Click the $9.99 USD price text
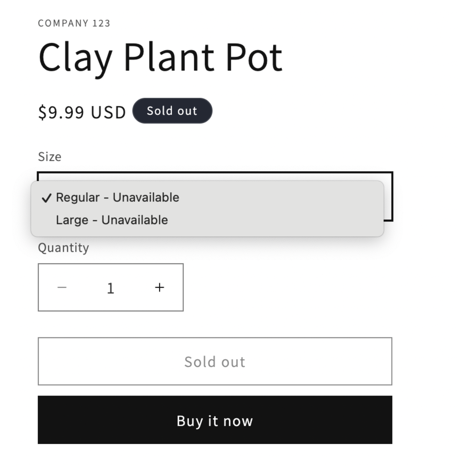The width and height of the screenshot is (468, 476). (82, 111)
